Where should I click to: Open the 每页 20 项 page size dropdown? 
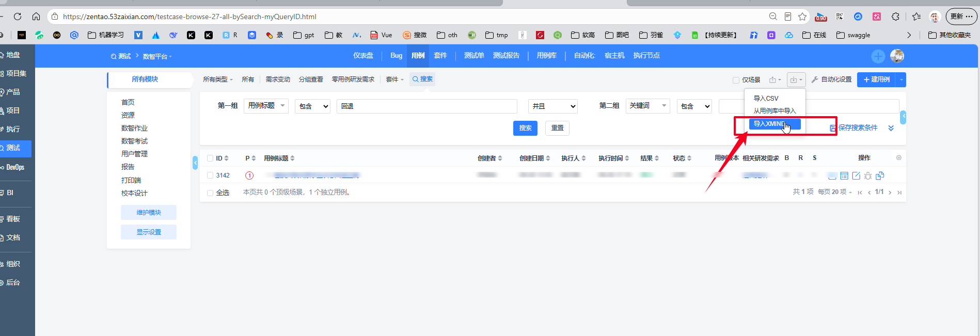(x=835, y=192)
